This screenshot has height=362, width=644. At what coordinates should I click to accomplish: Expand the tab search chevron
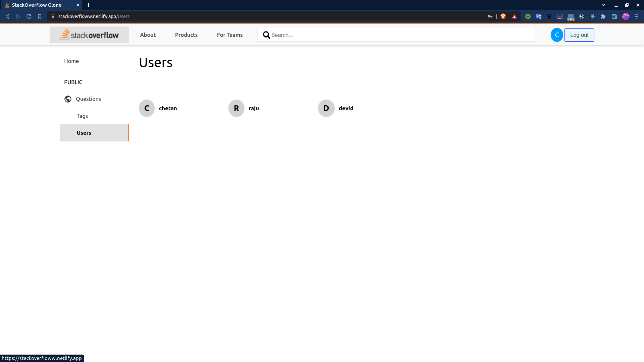pyautogui.click(x=603, y=5)
